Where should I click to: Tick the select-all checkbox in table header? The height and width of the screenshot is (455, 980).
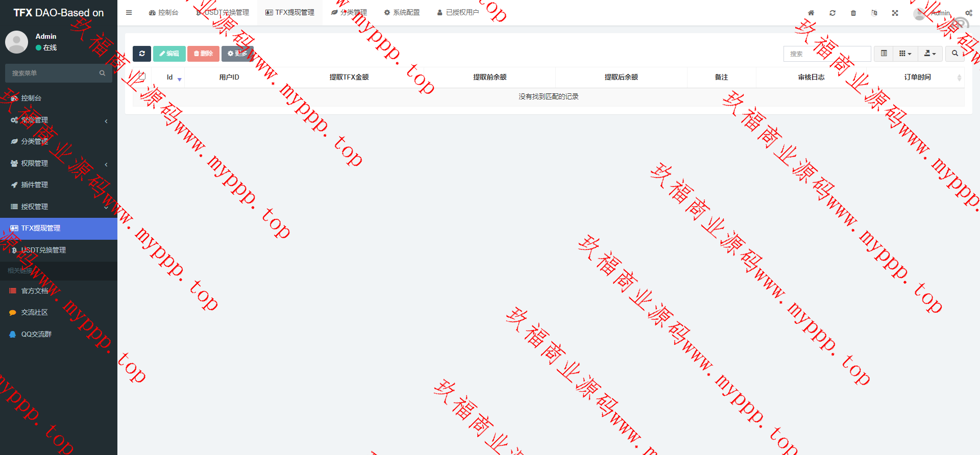coord(142,77)
